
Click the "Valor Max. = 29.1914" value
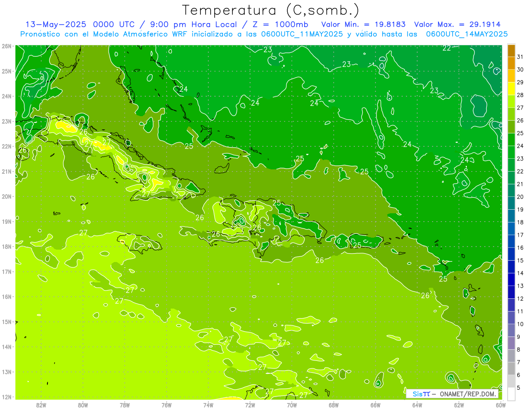coord(458,24)
